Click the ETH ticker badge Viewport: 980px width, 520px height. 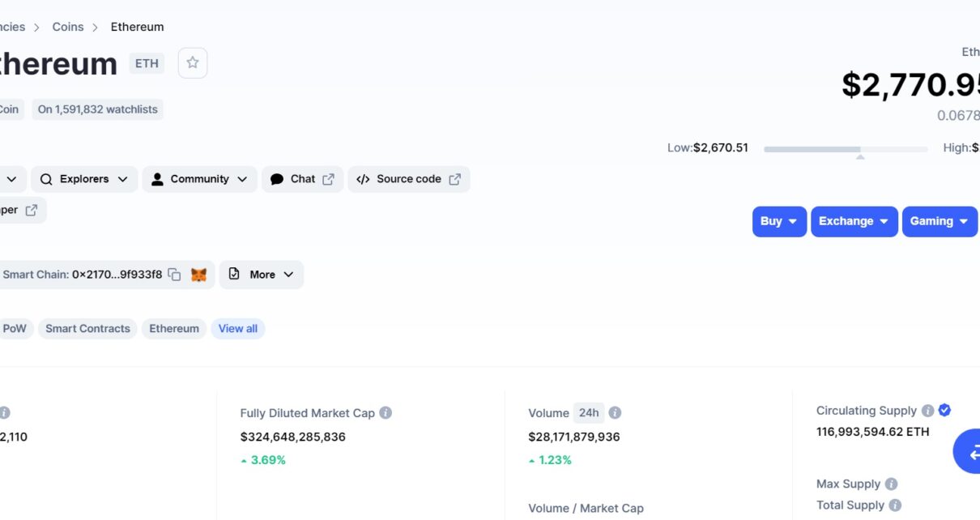[x=147, y=63]
